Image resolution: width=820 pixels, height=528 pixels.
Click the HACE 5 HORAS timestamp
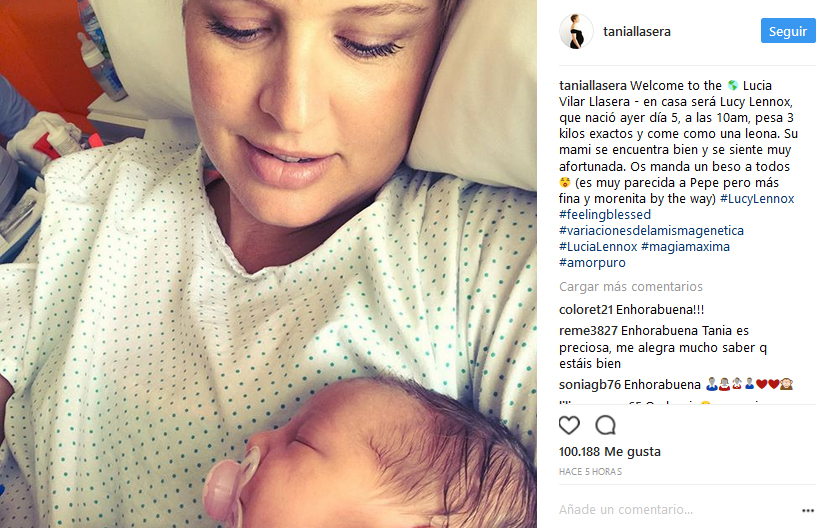590,472
